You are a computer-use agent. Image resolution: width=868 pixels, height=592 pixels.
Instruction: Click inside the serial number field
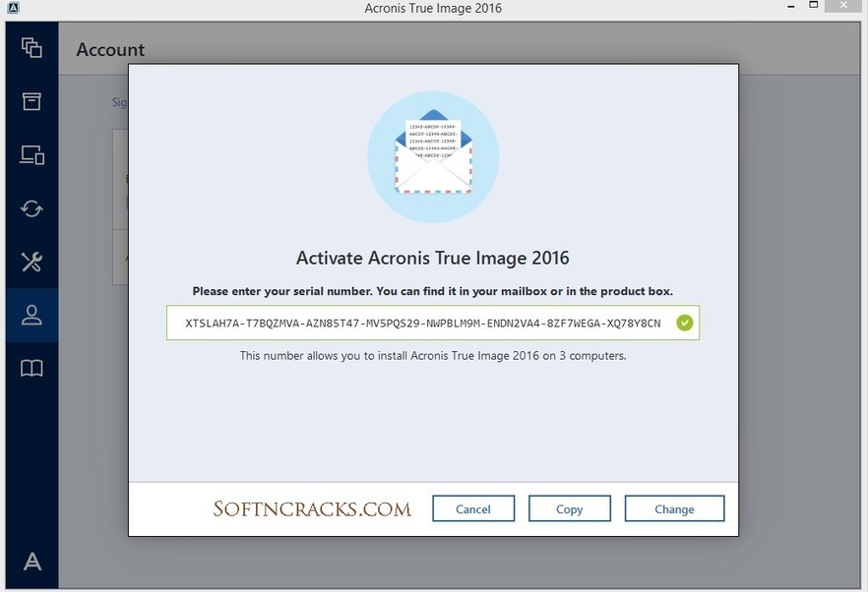(x=423, y=323)
